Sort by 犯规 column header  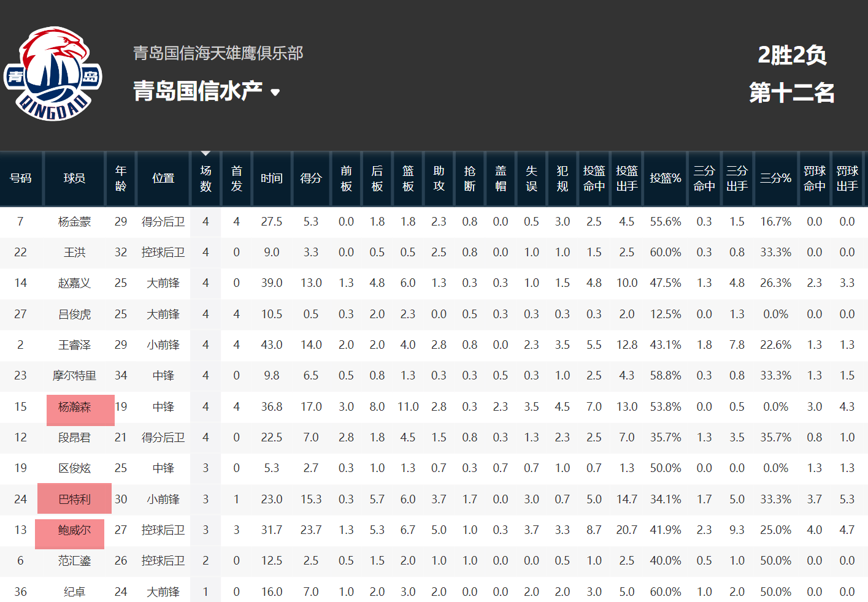pos(563,178)
